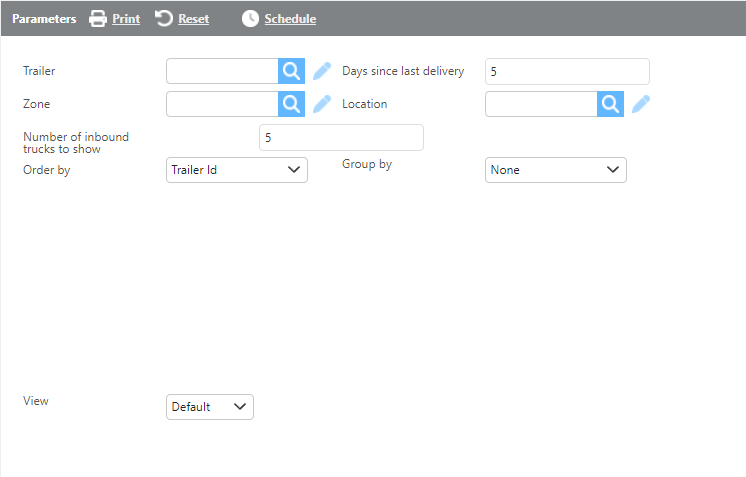Image resolution: width=746 pixels, height=477 pixels.
Task: Focus the Days since last delivery field
Action: click(x=567, y=71)
